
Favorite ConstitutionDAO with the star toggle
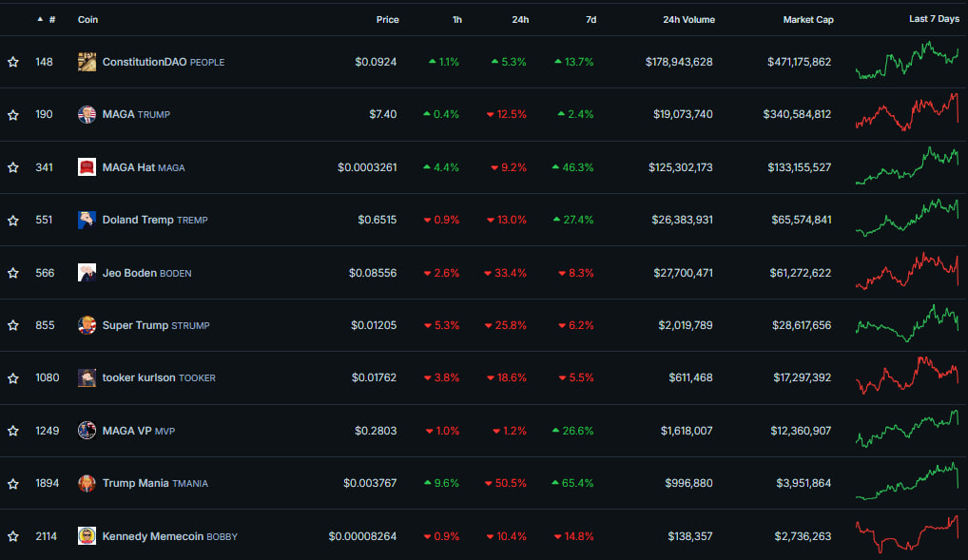(13, 62)
